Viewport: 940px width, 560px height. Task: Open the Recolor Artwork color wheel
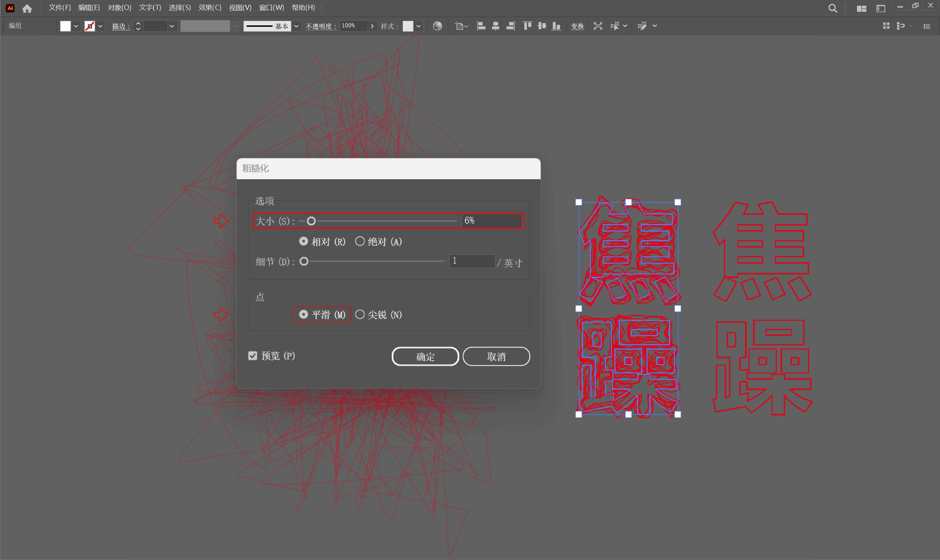pyautogui.click(x=437, y=26)
